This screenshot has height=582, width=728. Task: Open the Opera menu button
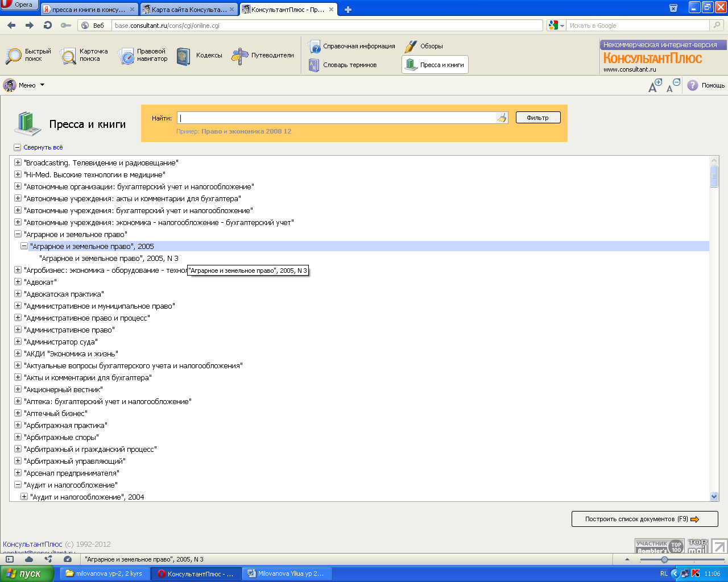(19, 5)
